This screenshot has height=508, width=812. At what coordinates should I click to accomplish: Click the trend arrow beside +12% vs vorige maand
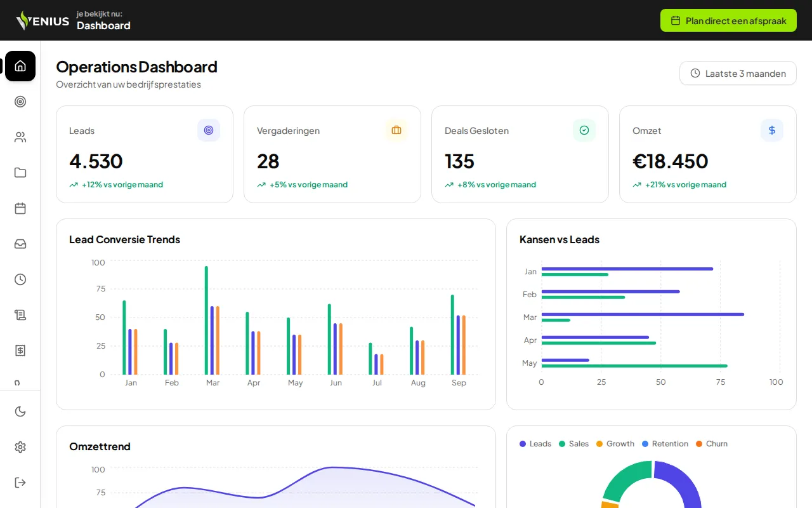coord(74,185)
